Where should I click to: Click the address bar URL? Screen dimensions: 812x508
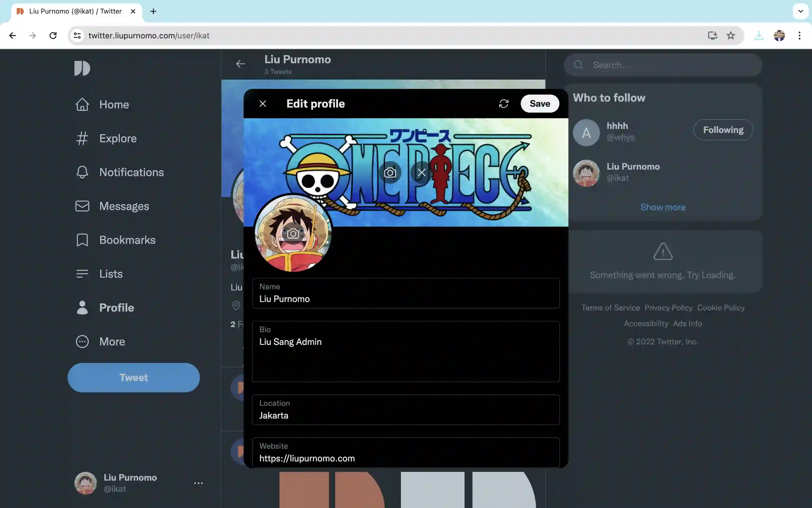(149, 36)
